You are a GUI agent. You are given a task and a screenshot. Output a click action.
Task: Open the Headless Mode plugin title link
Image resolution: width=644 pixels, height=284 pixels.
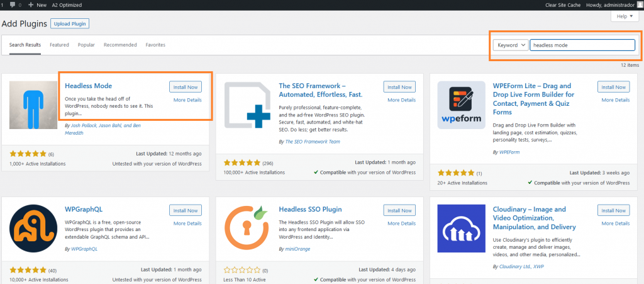[88, 86]
